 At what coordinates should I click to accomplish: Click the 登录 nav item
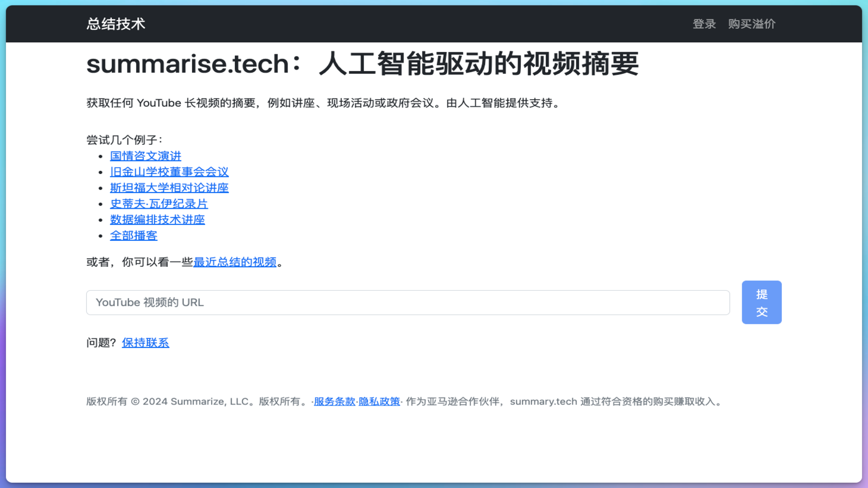[704, 24]
